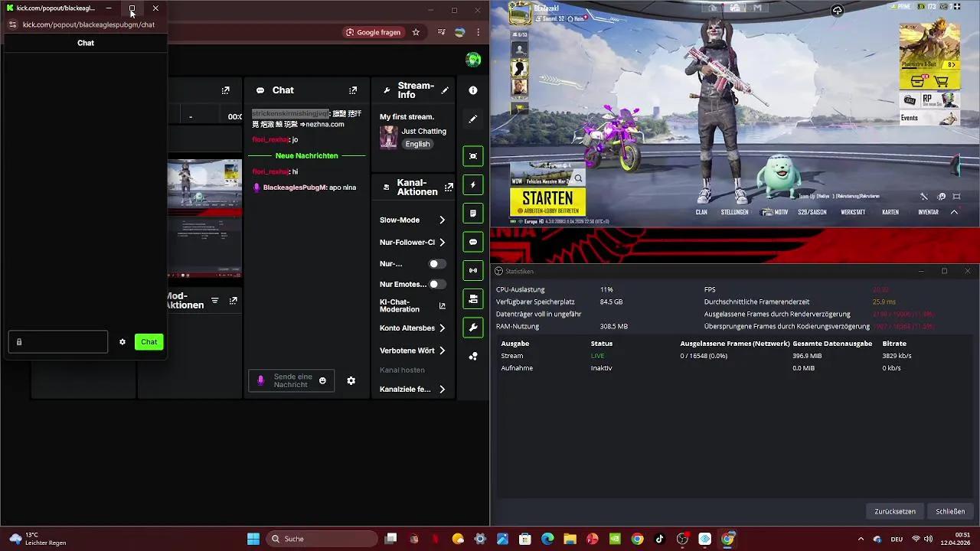Click the green Chat button in popout
The width and height of the screenshot is (980, 551).
point(149,342)
